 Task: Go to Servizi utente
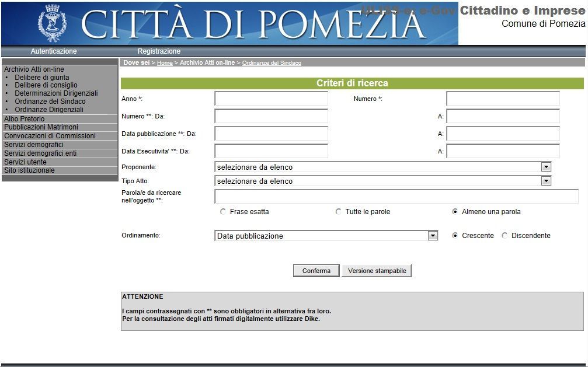point(25,162)
